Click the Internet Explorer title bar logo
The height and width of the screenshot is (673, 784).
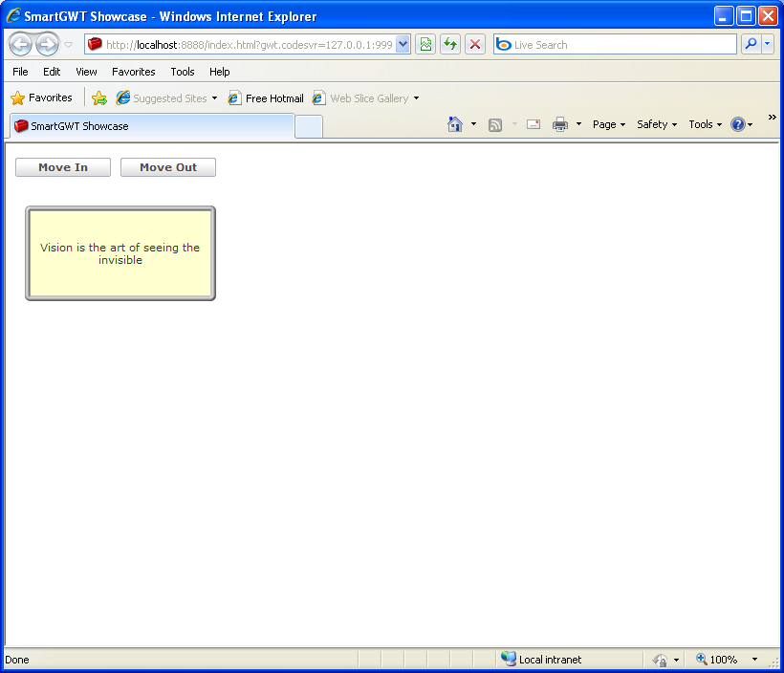(x=13, y=15)
